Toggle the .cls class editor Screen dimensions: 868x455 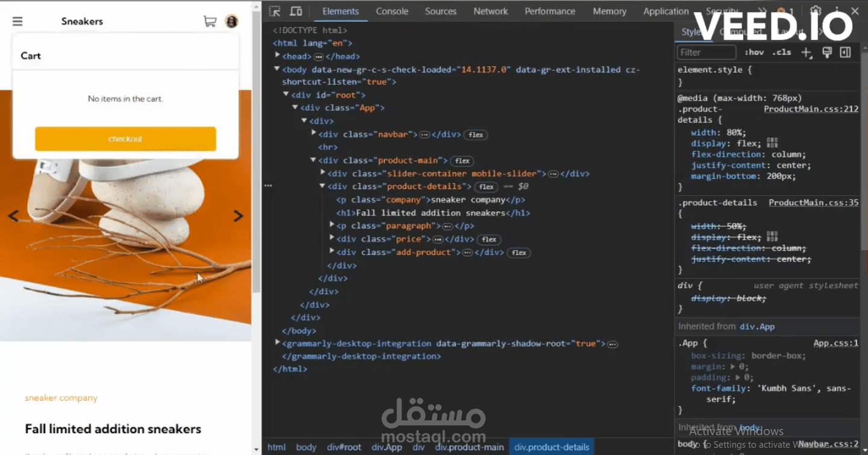point(782,52)
